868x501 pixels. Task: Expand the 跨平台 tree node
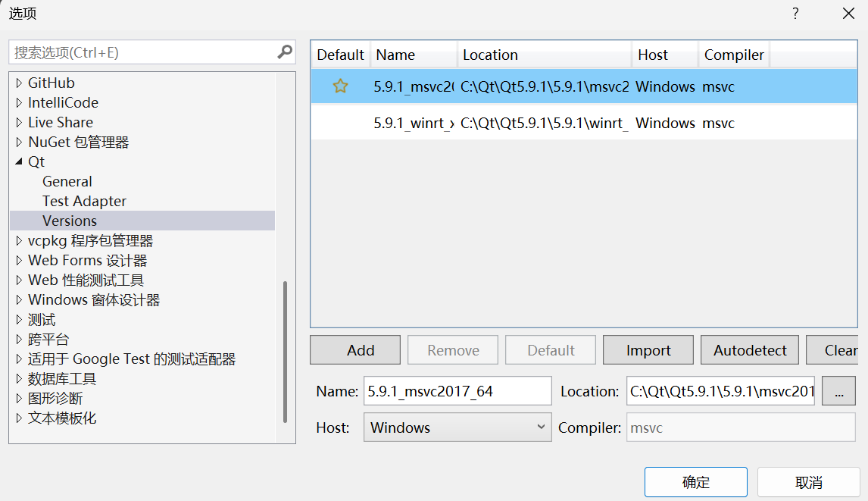point(18,339)
